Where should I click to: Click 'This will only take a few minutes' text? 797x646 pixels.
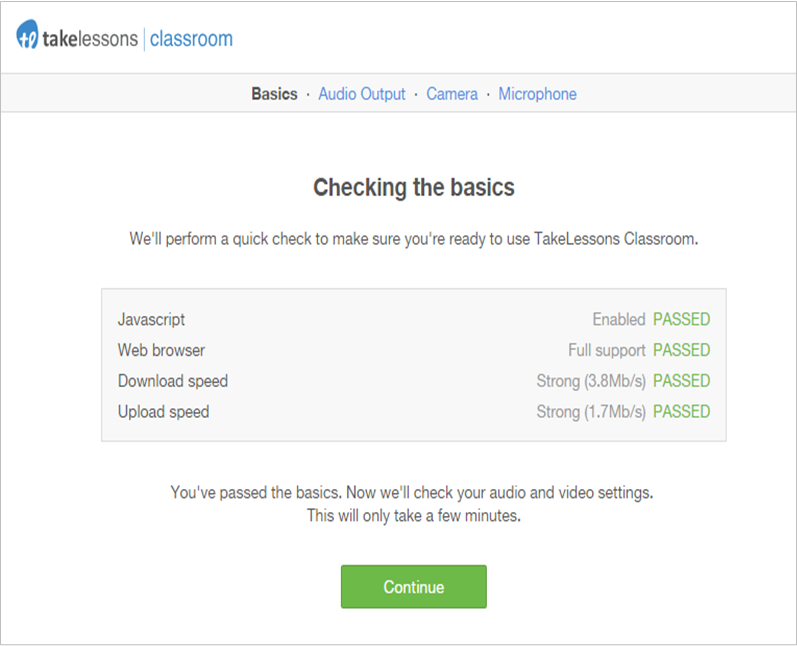coord(414,515)
